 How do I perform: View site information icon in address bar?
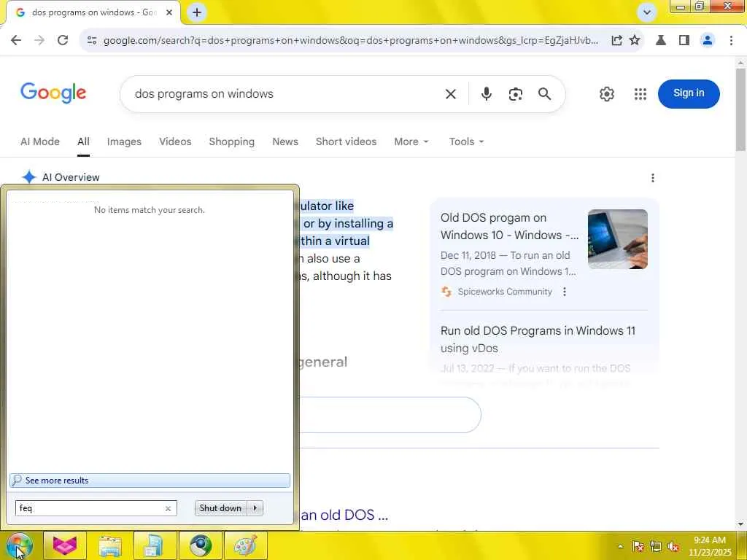click(x=92, y=41)
